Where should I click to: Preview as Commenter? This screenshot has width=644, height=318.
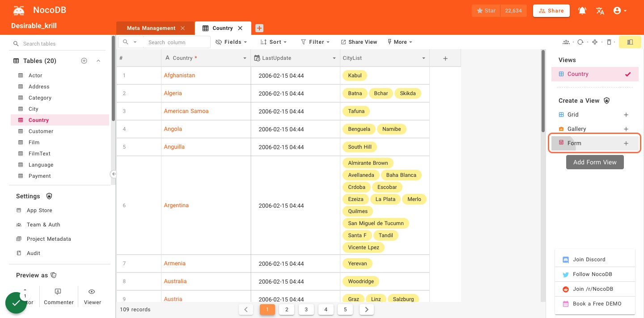(x=59, y=297)
